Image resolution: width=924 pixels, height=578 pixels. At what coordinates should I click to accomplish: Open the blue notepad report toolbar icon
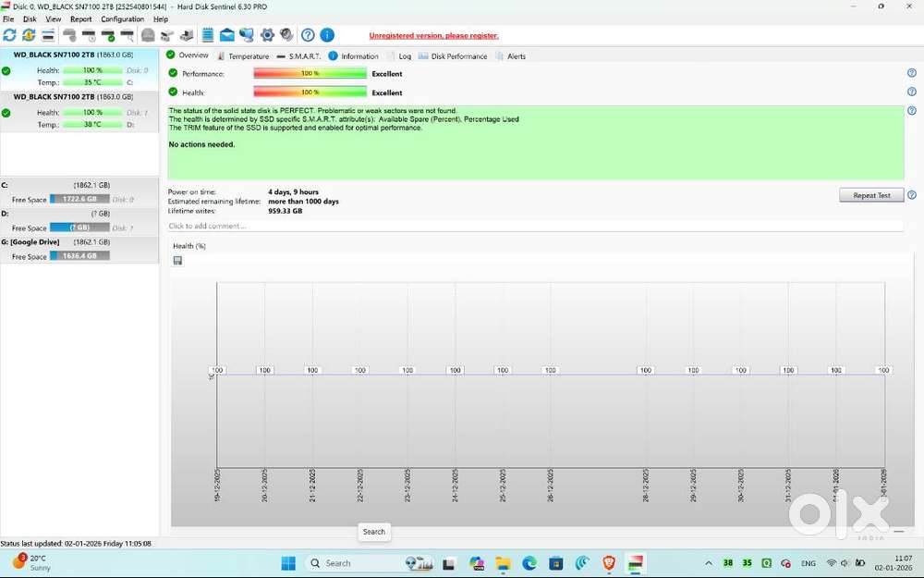point(207,35)
